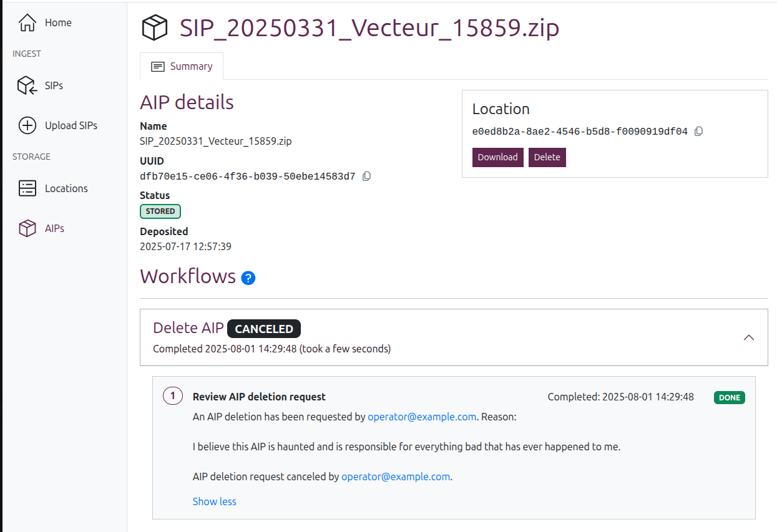Viewport: 777px width, 532px height.
Task: Select deposited date 2025-07-17 12:57:39
Action: tap(186, 246)
